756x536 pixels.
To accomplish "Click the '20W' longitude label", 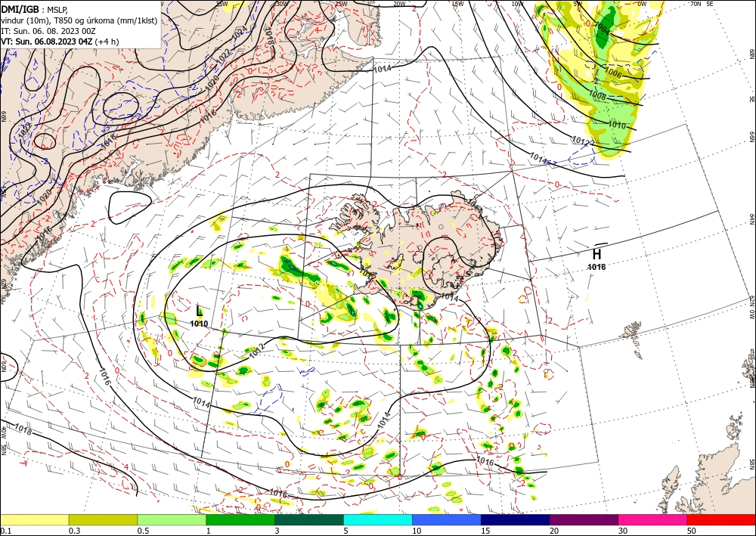I will (x=399, y=4).
